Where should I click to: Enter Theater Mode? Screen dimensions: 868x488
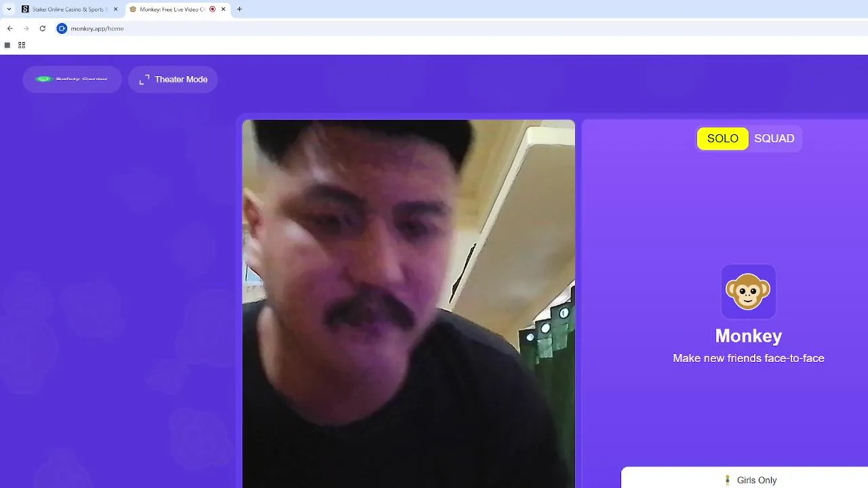point(173,79)
